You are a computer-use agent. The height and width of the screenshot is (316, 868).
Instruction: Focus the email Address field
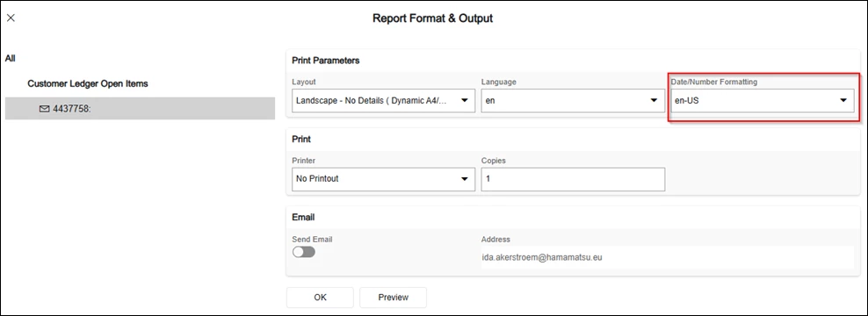pyautogui.click(x=667, y=257)
